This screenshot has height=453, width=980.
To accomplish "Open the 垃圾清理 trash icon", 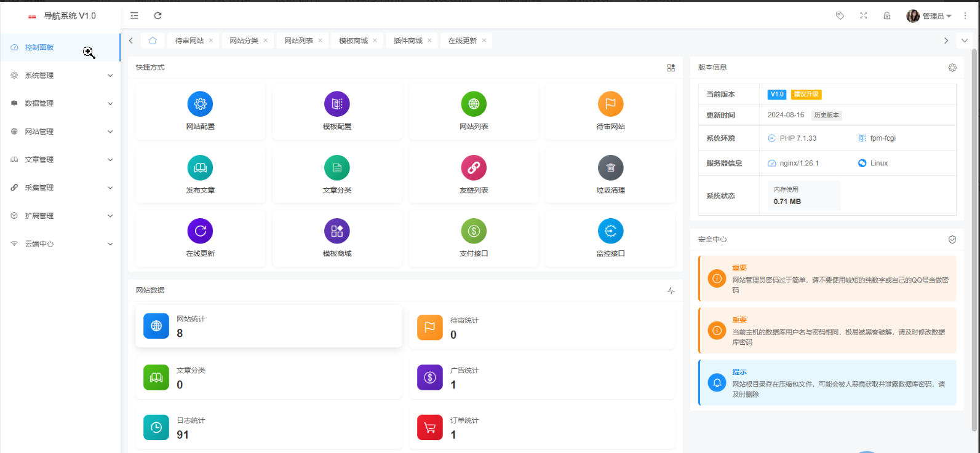I will coord(610,167).
